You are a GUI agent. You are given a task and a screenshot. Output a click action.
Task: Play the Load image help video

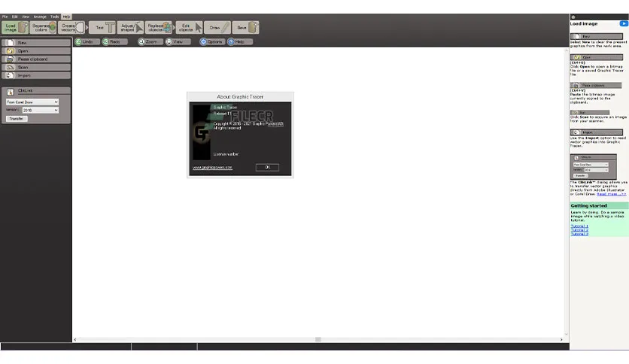coord(624,23)
